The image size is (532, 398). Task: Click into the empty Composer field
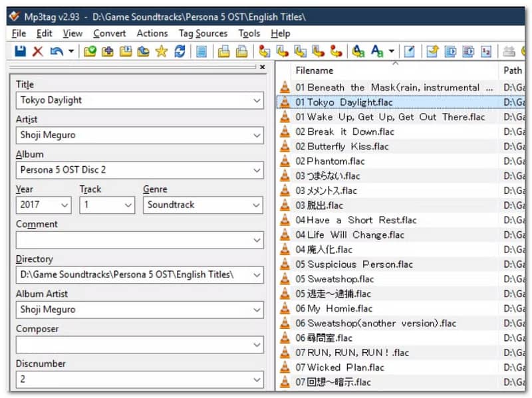(140, 345)
